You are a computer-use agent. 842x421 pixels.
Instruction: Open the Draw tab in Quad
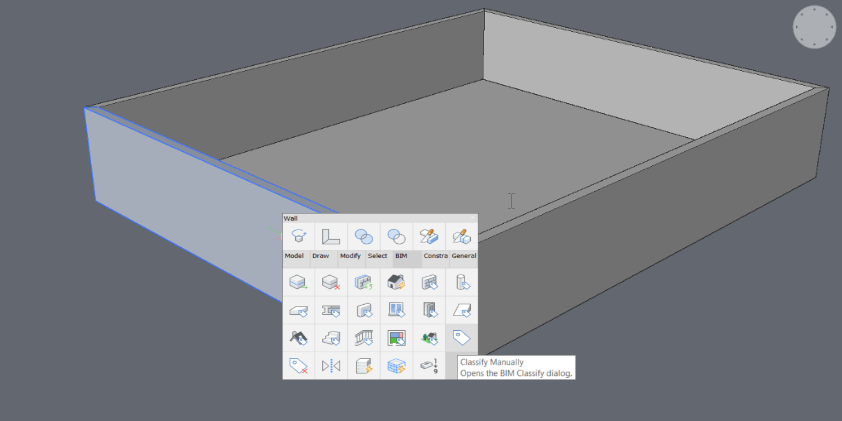(320, 256)
